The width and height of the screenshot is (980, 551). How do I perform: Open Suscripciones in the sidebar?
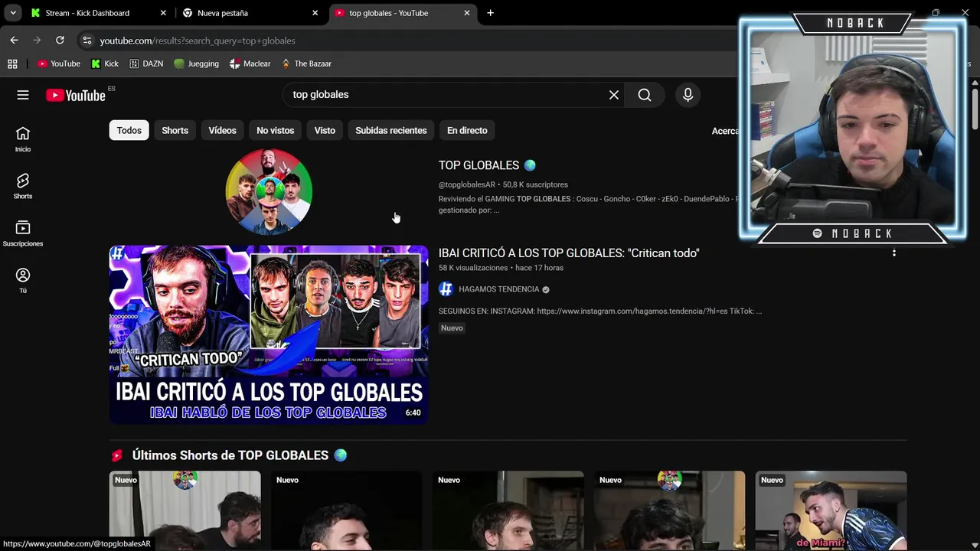23,234
